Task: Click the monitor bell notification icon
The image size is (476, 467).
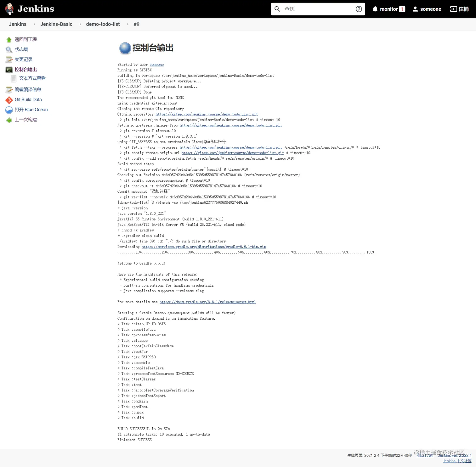Action: tap(375, 9)
